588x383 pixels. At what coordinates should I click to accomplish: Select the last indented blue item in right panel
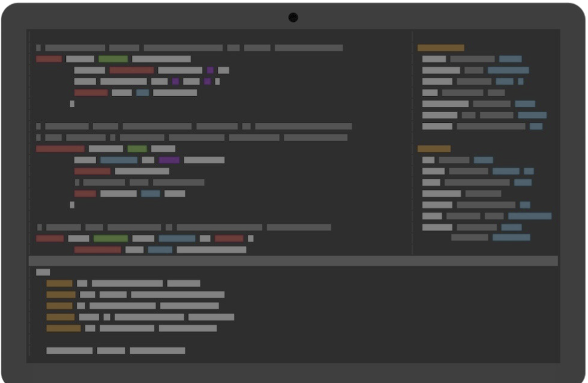tap(511, 238)
